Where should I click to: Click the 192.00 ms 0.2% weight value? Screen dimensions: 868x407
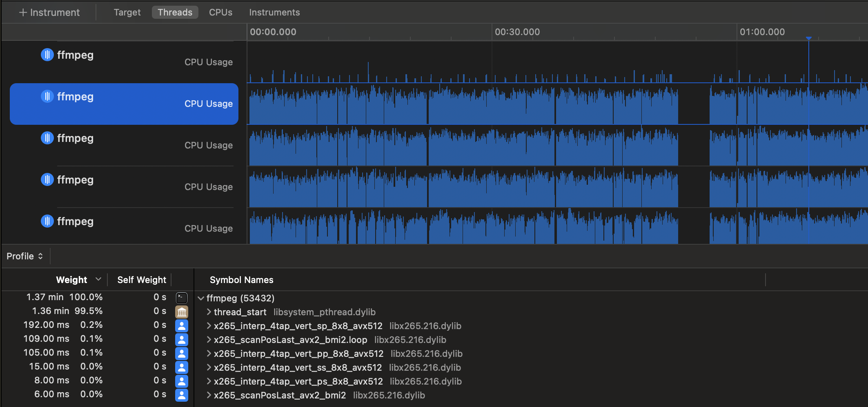[63, 325]
